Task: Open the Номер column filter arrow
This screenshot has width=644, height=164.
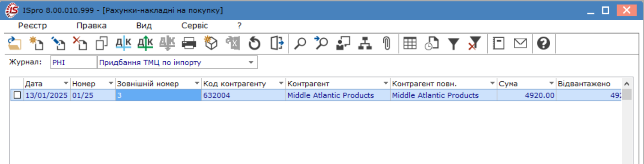Action: 111,83
